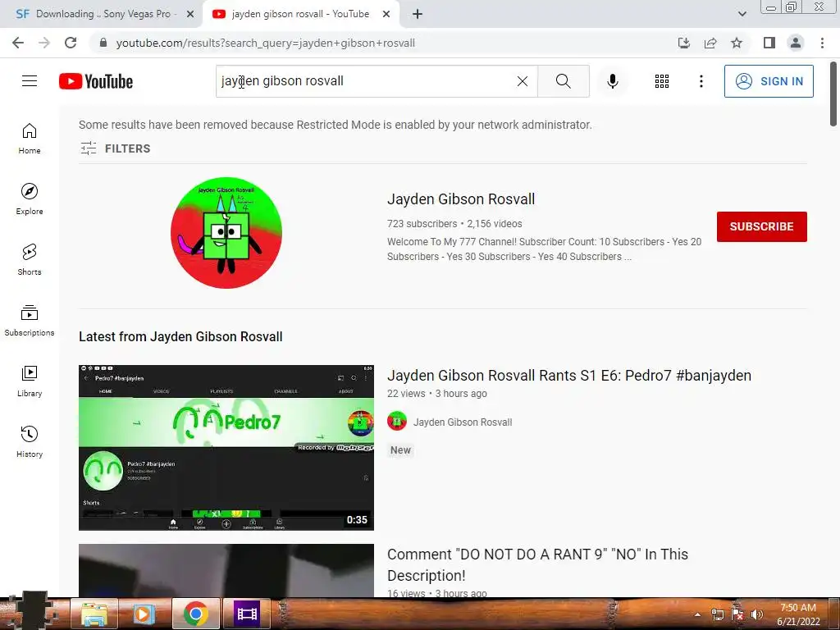Click the SIGN IN button

(768, 81)
